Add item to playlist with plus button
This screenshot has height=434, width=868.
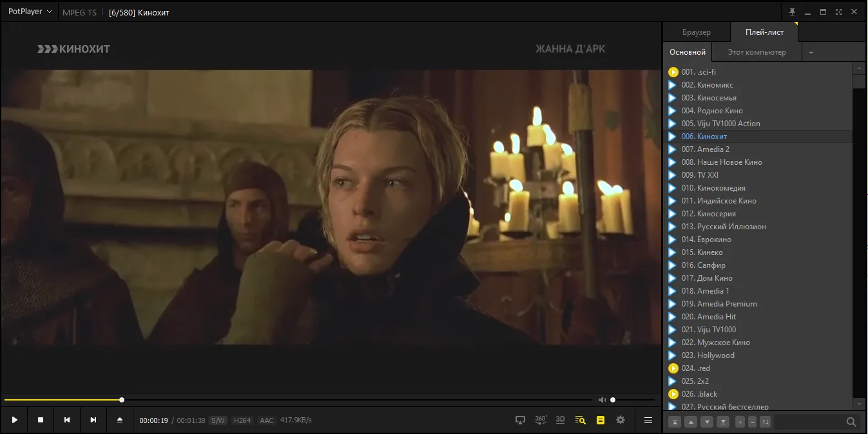740,422
